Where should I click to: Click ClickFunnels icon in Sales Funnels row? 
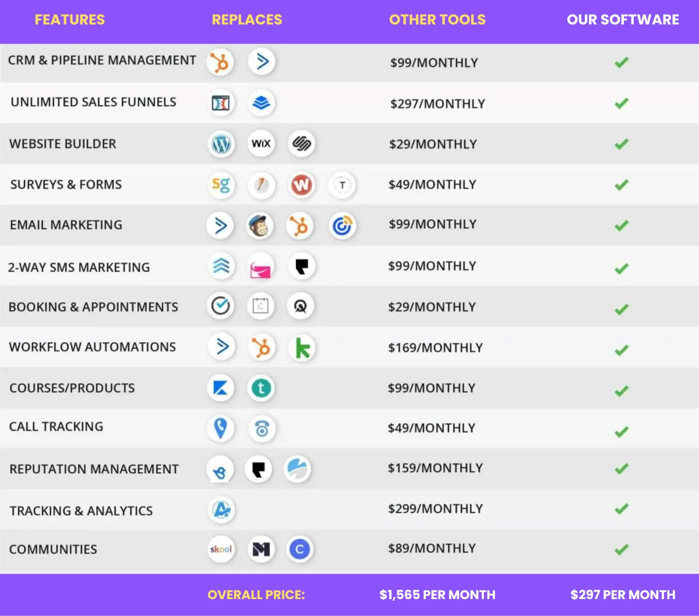[x=221, y=104]
